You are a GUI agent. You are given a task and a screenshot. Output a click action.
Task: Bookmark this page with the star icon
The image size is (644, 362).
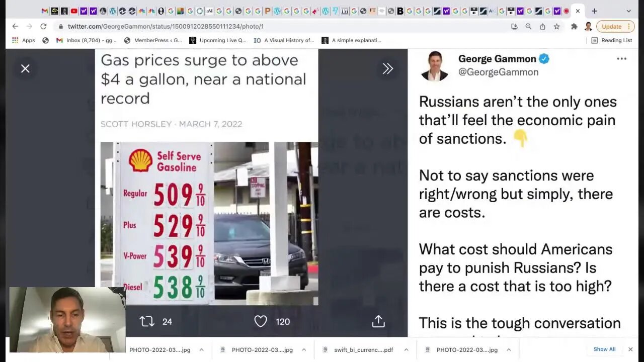pos(556,27)
